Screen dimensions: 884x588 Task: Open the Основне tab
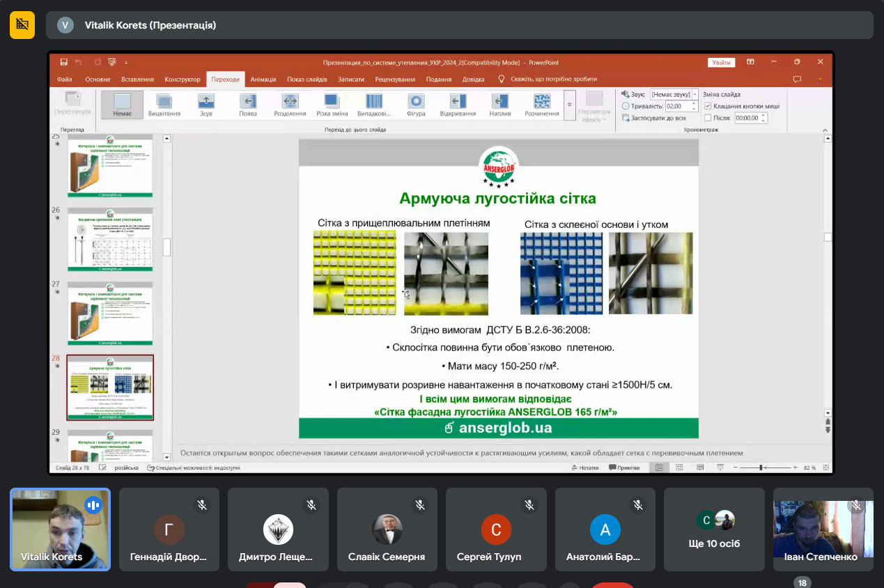pyautogui.click(x=98, y=79)
